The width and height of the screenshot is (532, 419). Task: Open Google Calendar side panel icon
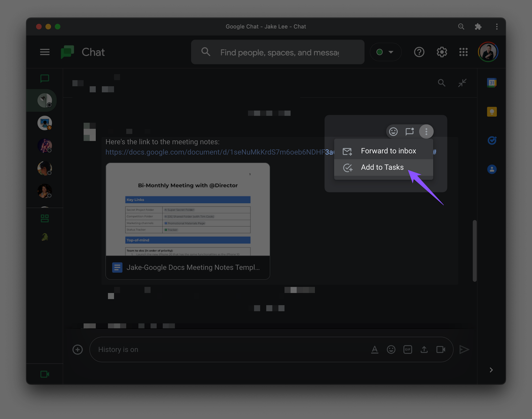pyautogui.click(x=492, y=83)
